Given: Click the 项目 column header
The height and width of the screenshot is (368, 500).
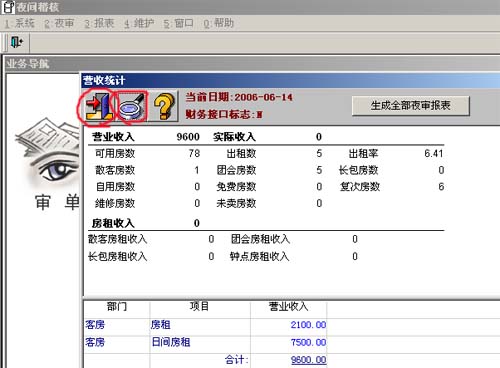Looking at the screenshot, I should [x=200, y=306].
